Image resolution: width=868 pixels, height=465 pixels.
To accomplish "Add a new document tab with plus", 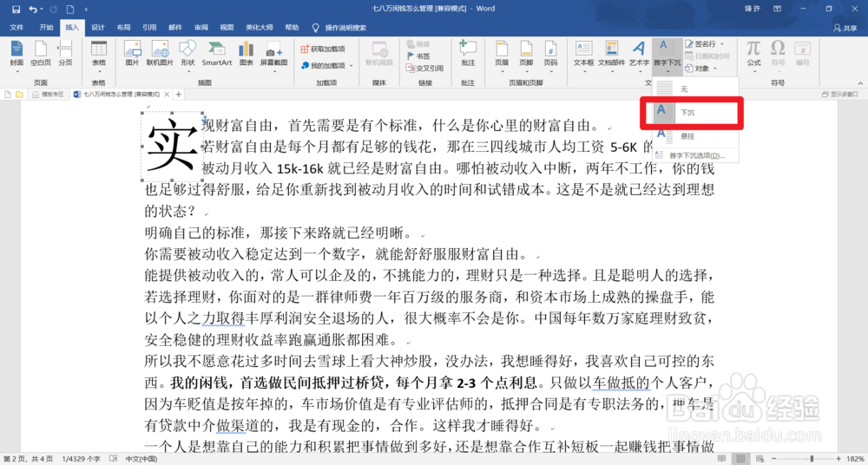I will tap(179, 95).
